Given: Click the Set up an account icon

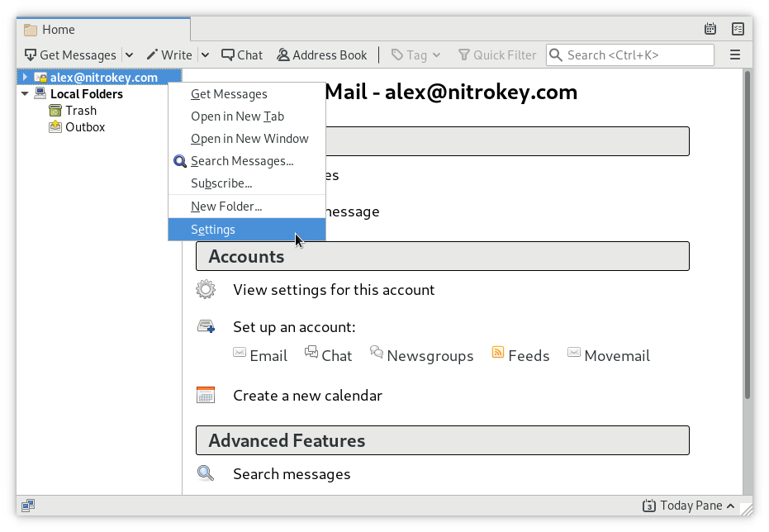Looking at the screenshot, I should 206,326.
